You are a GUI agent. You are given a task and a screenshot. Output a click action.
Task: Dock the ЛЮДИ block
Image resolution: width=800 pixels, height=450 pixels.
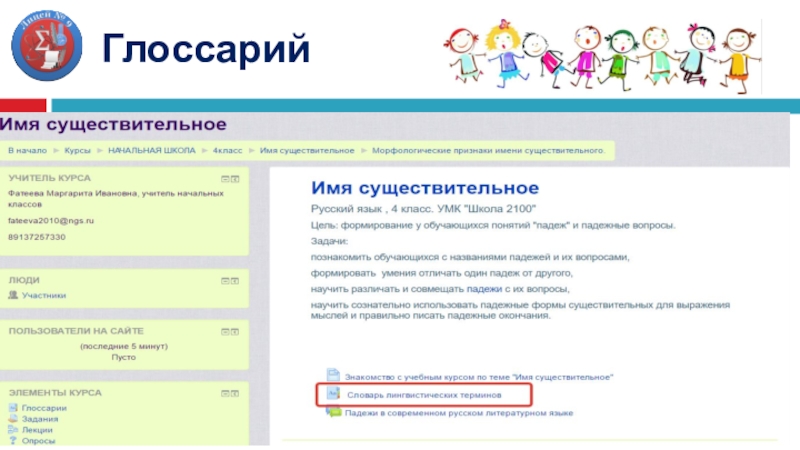click(x=235, y=281)
